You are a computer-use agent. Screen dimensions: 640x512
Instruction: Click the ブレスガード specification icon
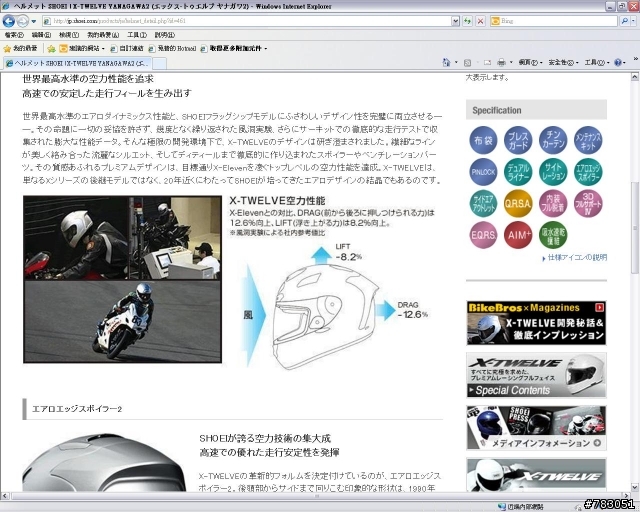coord(518,140)
